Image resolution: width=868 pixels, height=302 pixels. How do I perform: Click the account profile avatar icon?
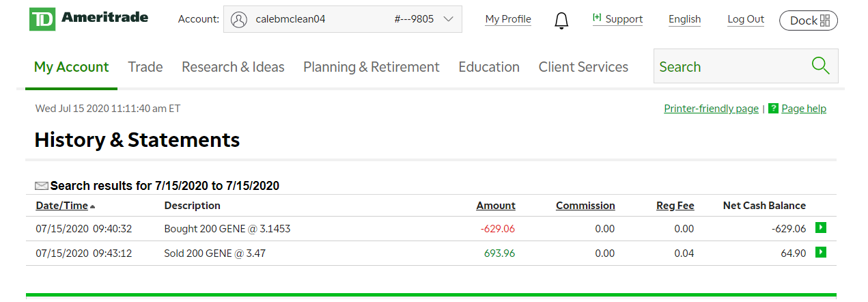coord(239,20)
